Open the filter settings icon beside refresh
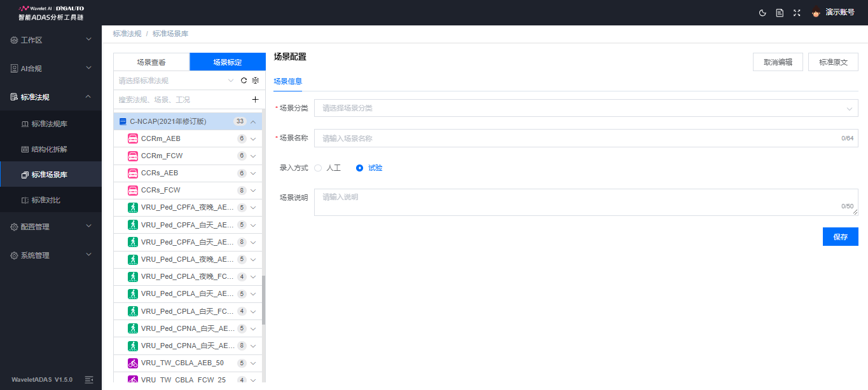This screenshot has width=868, height=390. [x=255, y=81]
